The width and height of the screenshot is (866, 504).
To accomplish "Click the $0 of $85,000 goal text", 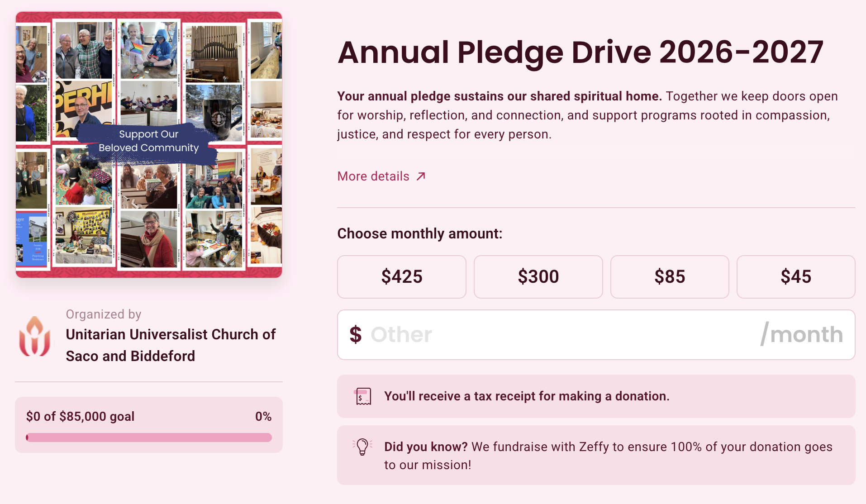I will (x=81, y=416).
